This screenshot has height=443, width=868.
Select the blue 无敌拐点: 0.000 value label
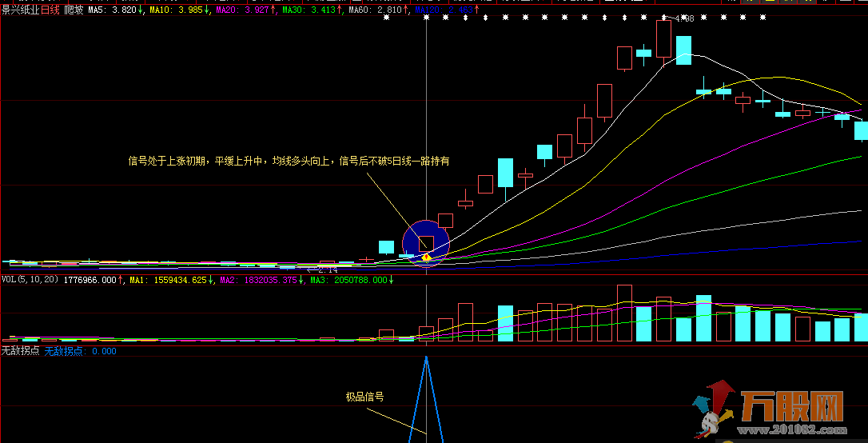tap(80, 351)
